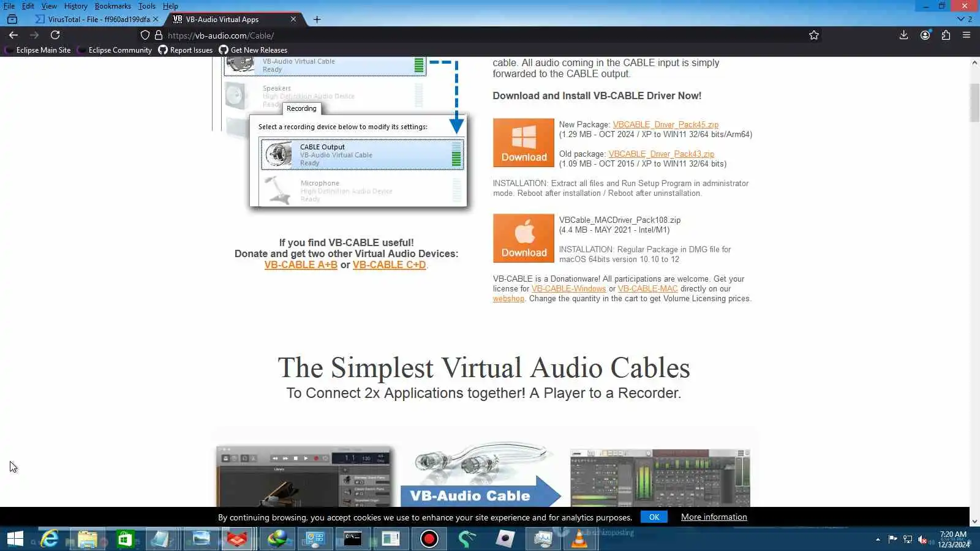This screenshot has width=980, height=551.
Task: Open More information about cookies
Action: [x=714, y=517]
